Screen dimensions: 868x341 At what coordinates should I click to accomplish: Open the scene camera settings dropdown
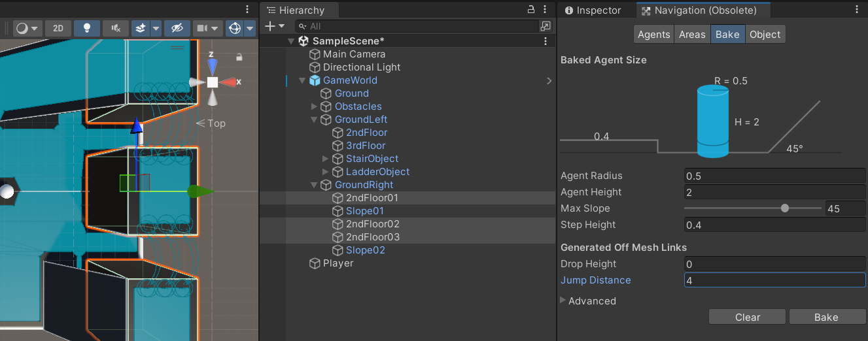click(208, 28)
